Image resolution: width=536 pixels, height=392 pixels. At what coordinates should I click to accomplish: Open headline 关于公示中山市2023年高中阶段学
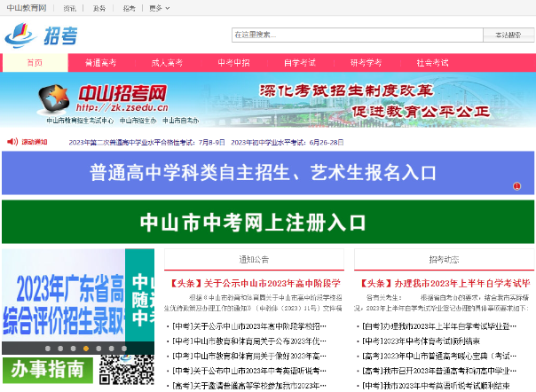(255, 283)
